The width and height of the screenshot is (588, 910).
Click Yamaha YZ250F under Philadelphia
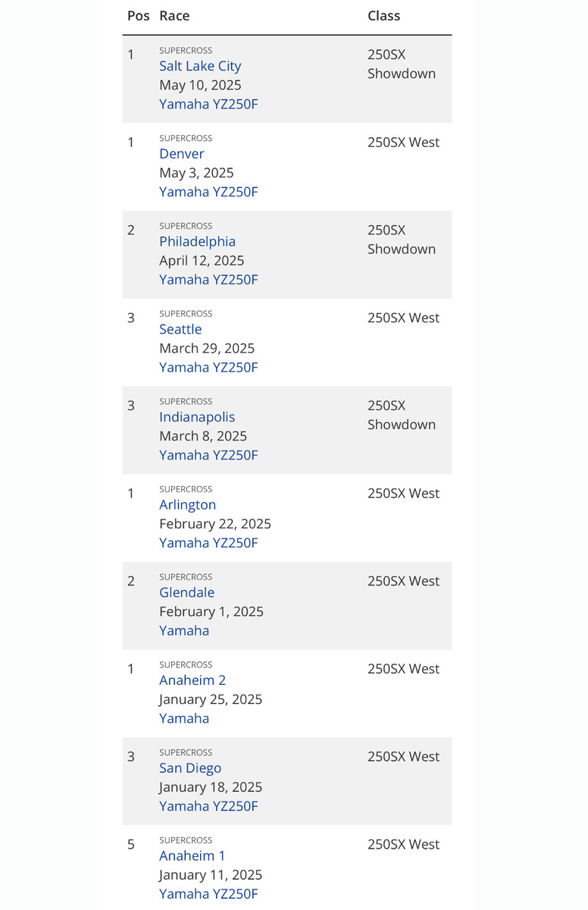(208, 280)
